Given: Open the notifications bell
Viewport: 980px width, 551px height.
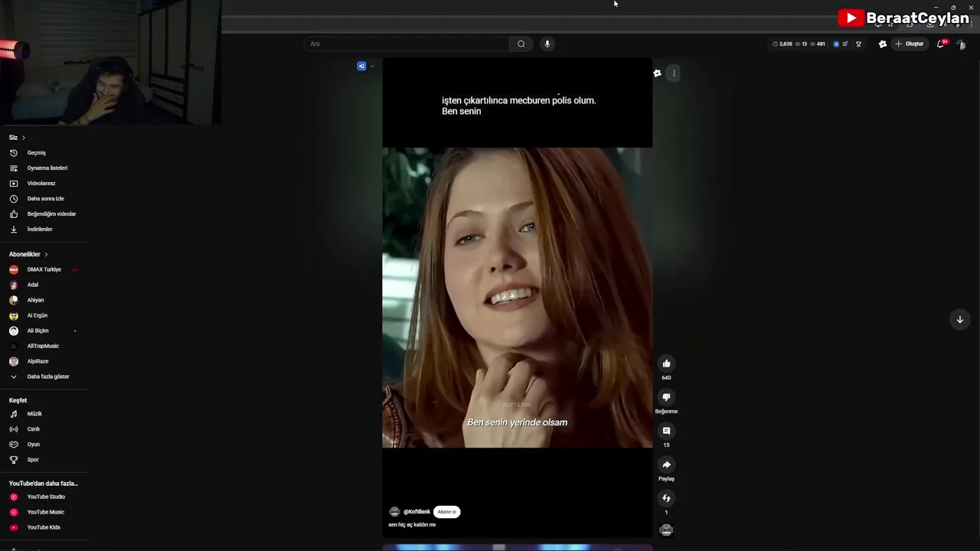Looking at the screenshot, I should point(941,44).
